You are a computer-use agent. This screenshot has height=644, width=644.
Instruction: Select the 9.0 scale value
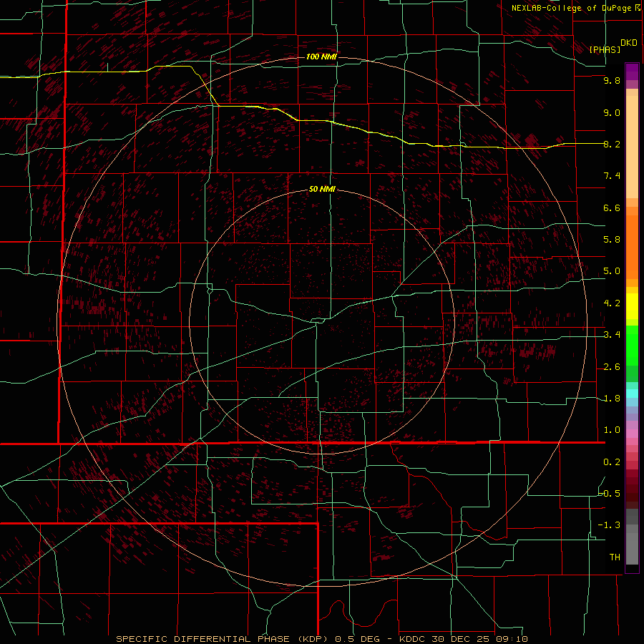[612, 112]
